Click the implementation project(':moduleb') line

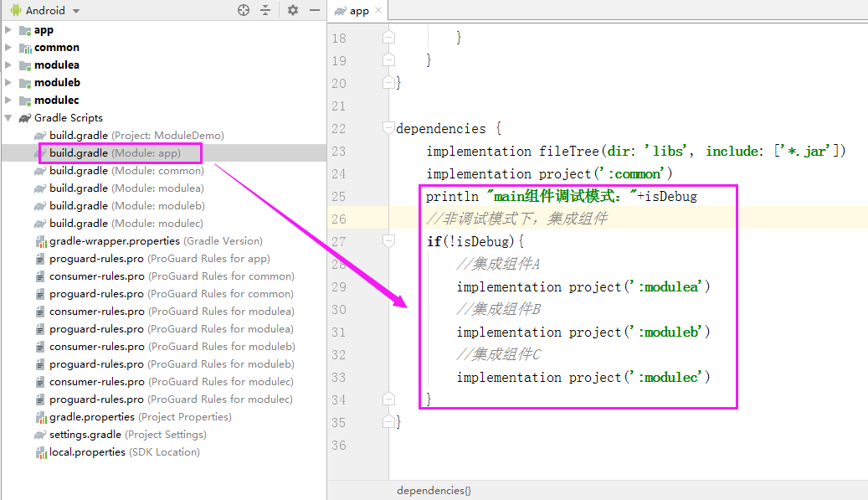pyautogui.click(x=583, y=332)
